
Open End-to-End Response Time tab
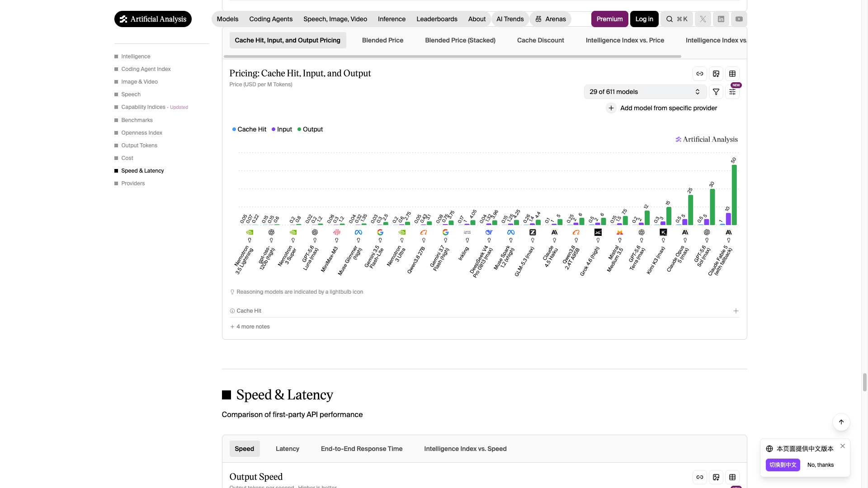click(362, 449)
